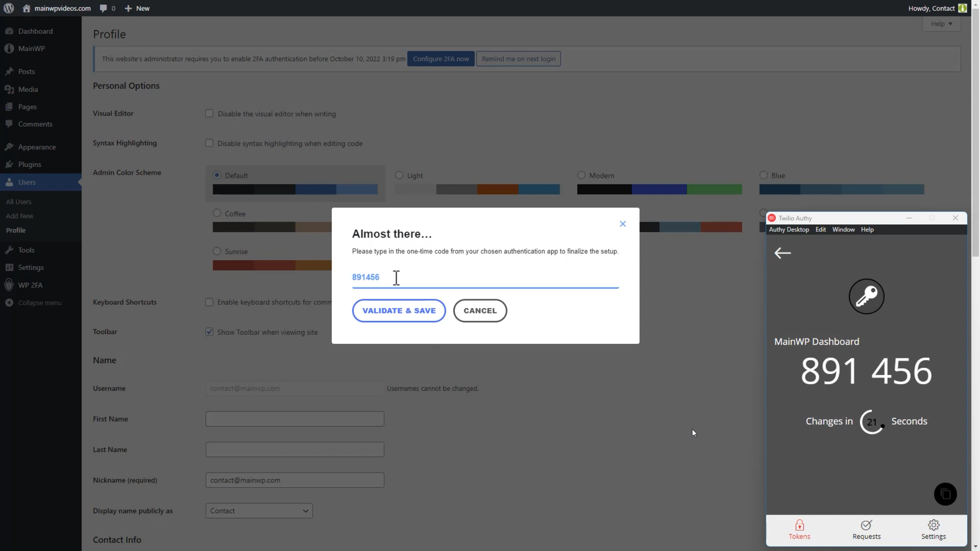Viewport: 980px width, 551px height.
Task: Open the Requests section in Authy
Action: click(866, 530)
